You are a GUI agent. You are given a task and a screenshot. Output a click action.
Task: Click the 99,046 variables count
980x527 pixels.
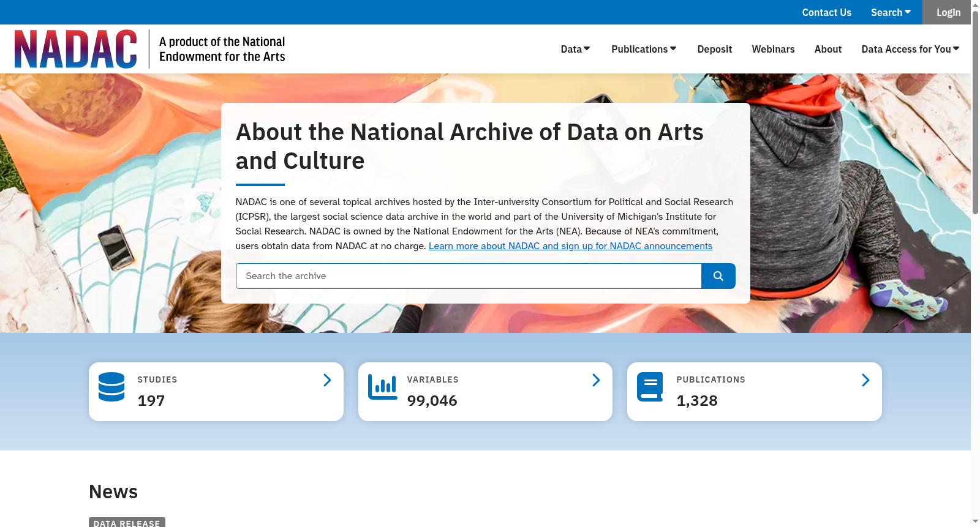pos(432,401)
